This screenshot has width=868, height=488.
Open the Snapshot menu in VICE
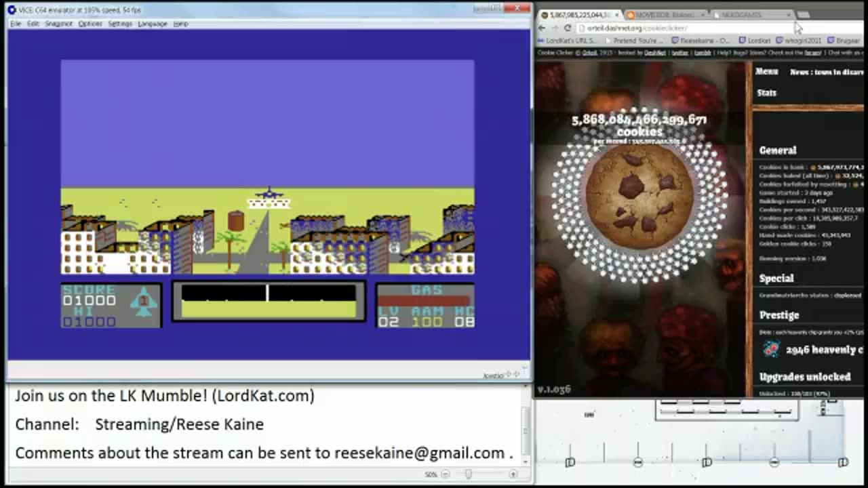click(59, 24)
